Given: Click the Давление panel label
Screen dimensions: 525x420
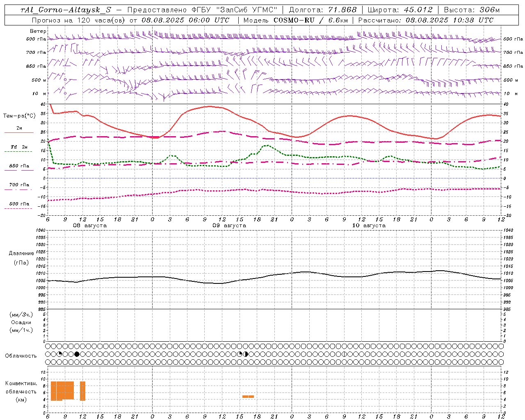Looking at the screenshot, I should (x=21, y=253).
